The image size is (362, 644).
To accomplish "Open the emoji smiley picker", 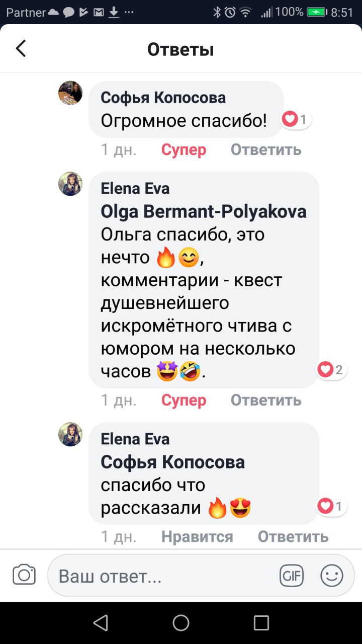I will 332,576.
